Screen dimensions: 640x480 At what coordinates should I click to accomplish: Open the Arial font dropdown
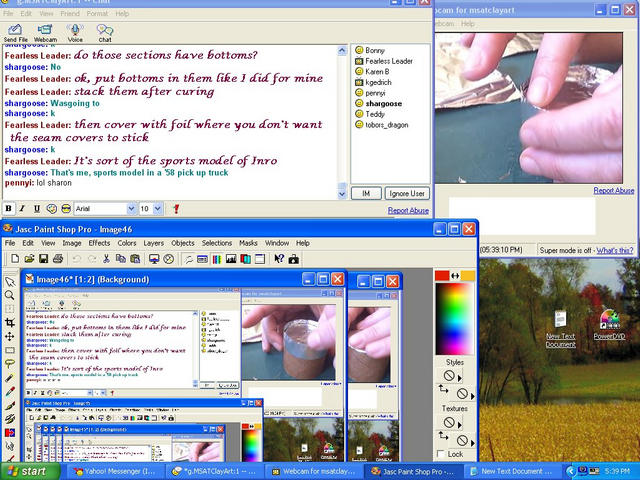[131, 209]
